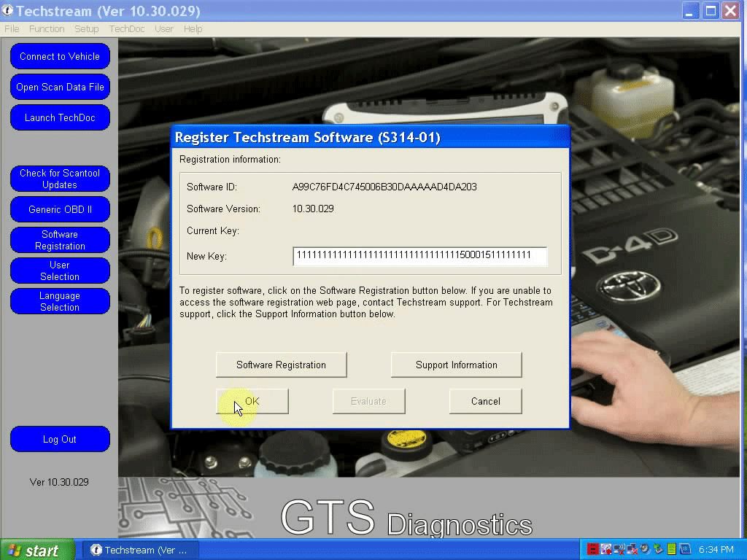Open the TechDoc menu
Viewport: 747px width, 560px height.
tap(127, 29)
